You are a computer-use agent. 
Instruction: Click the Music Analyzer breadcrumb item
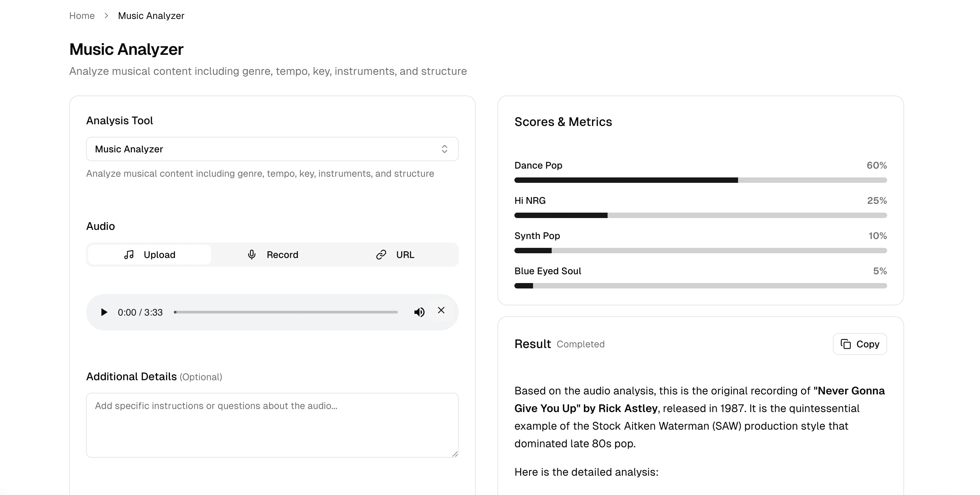151,16
